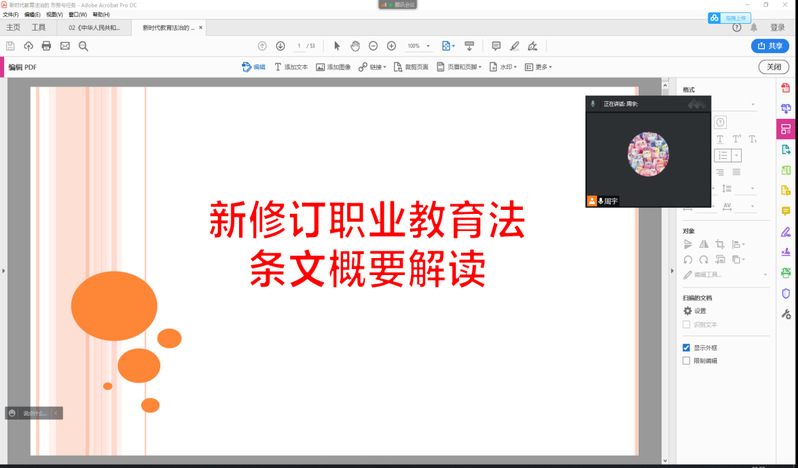Image resolution: width=798 pixels, height=468 pixels.
Task: Click the page number input field
Action: (299, 46)
